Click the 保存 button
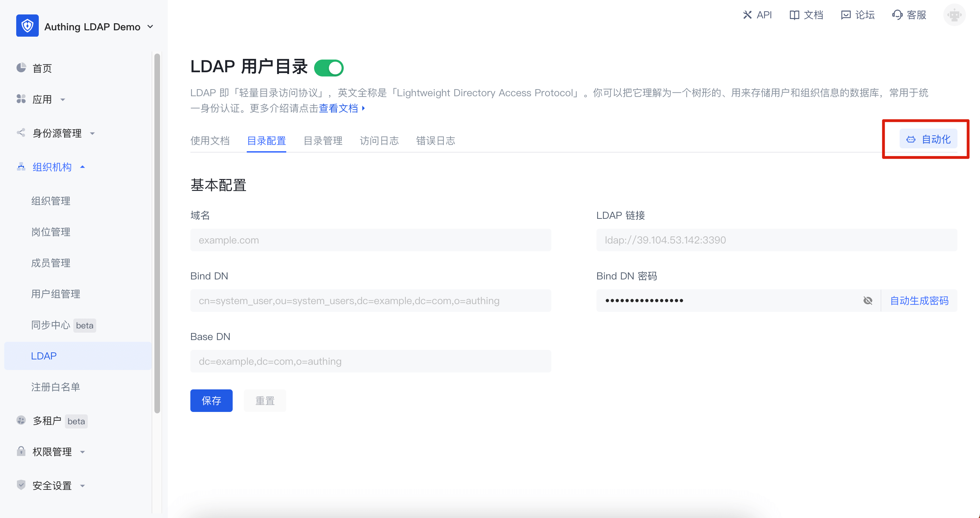The height and width of the screenshot is (518, 980). pos(211,400)
